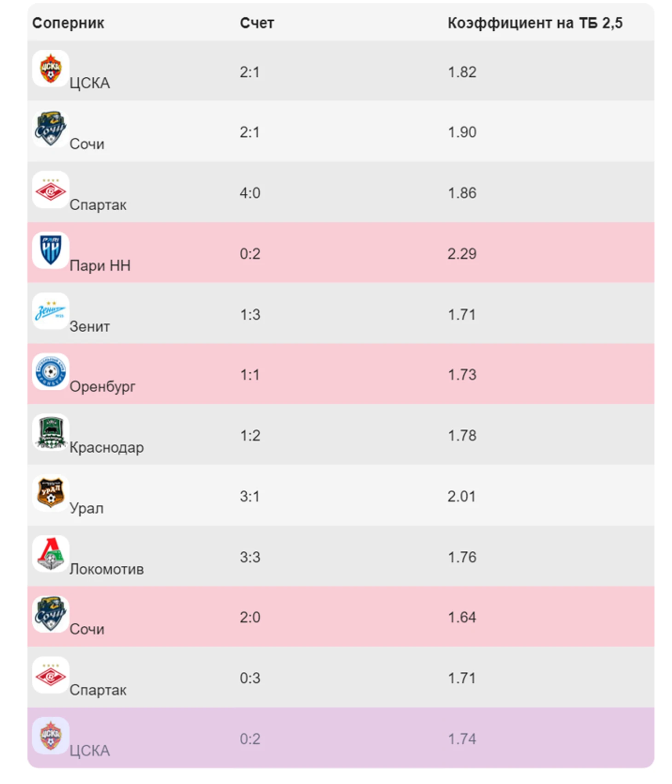Select the 2.01 odds value for Урал
This screenshot has height=784, width=672.
[x=462, y=496]
